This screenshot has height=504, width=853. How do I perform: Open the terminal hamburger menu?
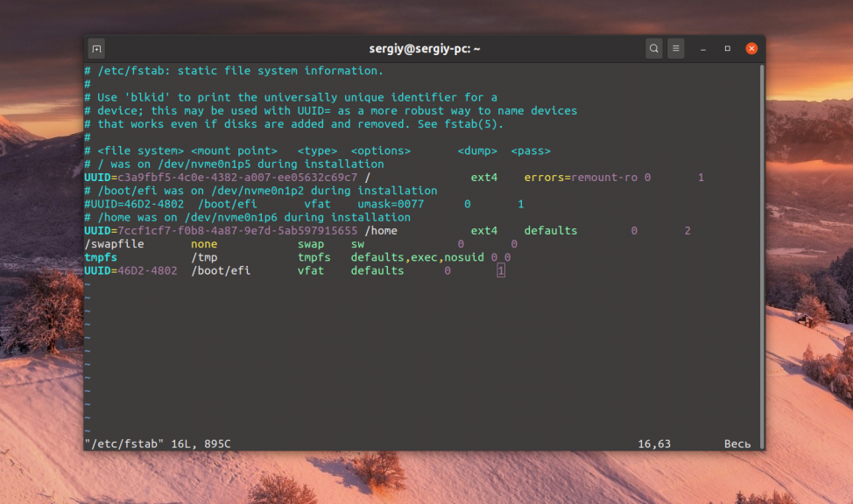tap(676, 49)
